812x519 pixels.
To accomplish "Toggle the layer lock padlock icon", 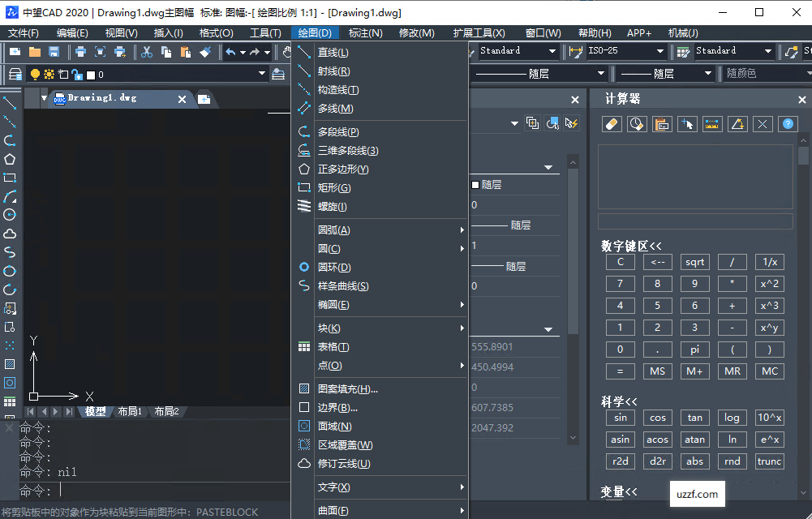I will coord(76,75).
